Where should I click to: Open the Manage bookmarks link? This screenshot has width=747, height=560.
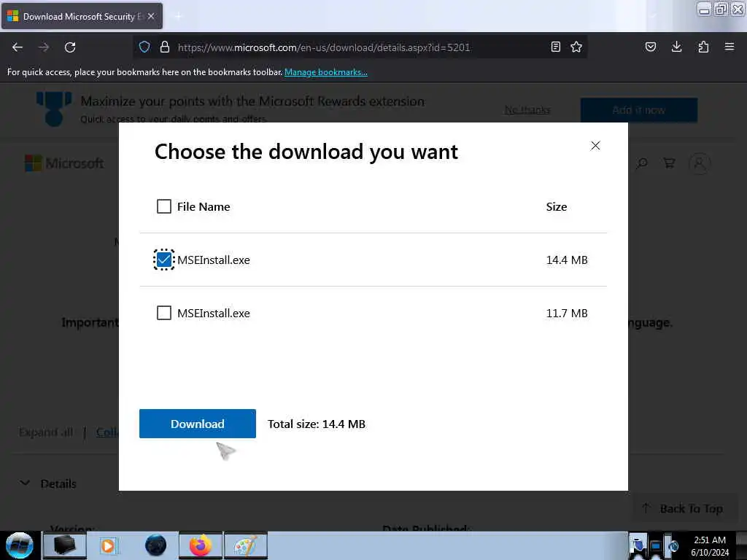coord(326,72)
